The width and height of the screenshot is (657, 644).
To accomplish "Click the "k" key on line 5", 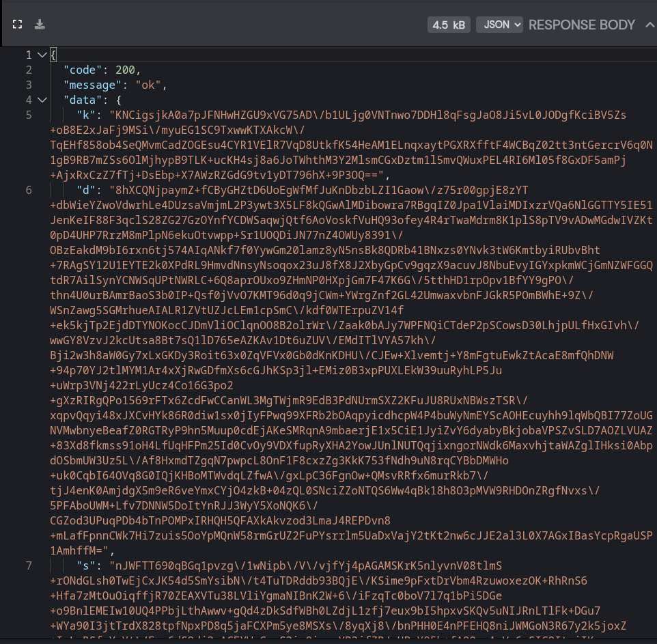I will coord(86,115).
